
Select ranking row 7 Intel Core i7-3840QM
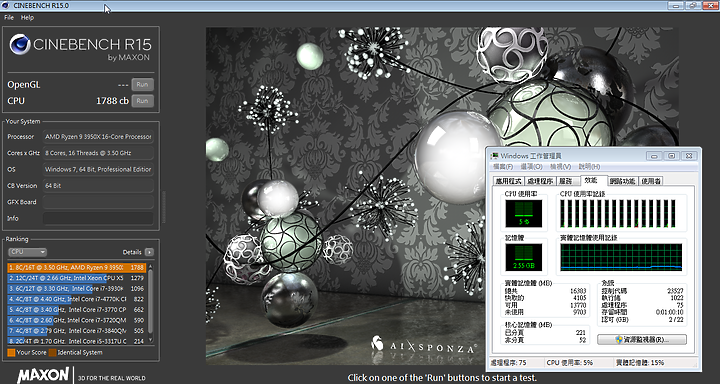click(x=77, y=331)
